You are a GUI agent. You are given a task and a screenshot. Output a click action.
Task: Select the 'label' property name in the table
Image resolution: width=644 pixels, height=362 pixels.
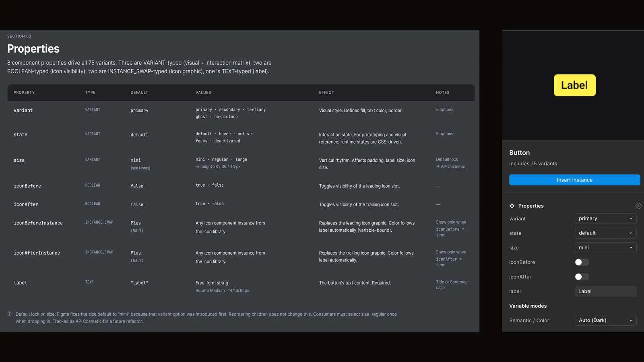[21, 283]
